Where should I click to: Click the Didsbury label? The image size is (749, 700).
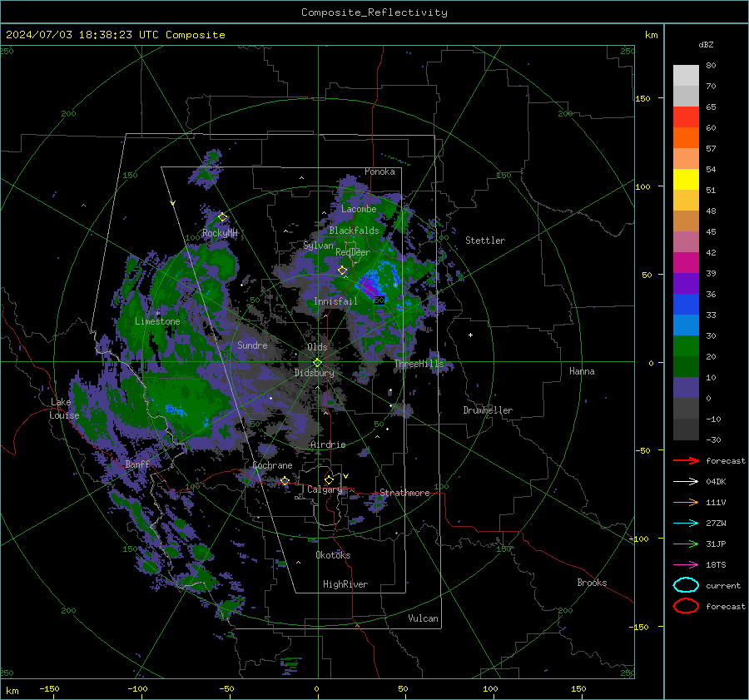point(315,373)
